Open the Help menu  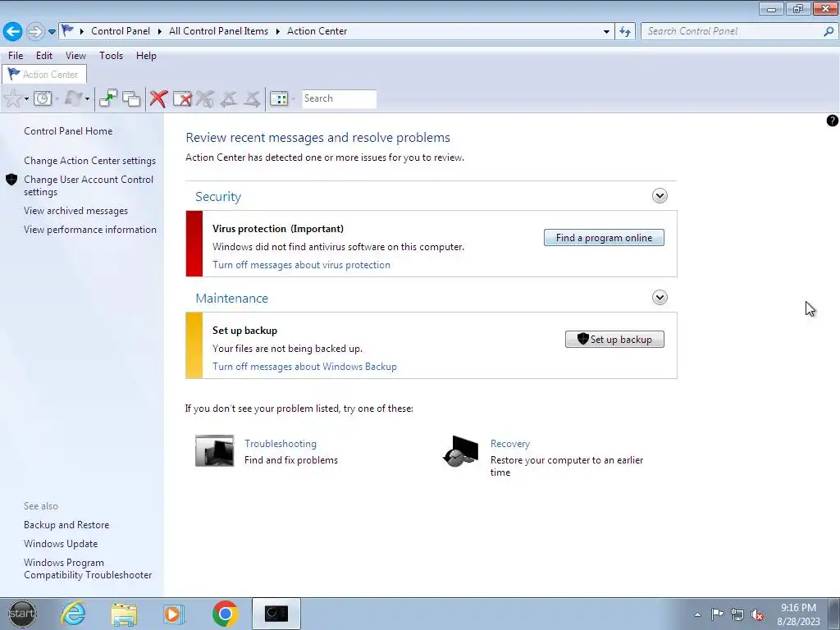point(146,56)
